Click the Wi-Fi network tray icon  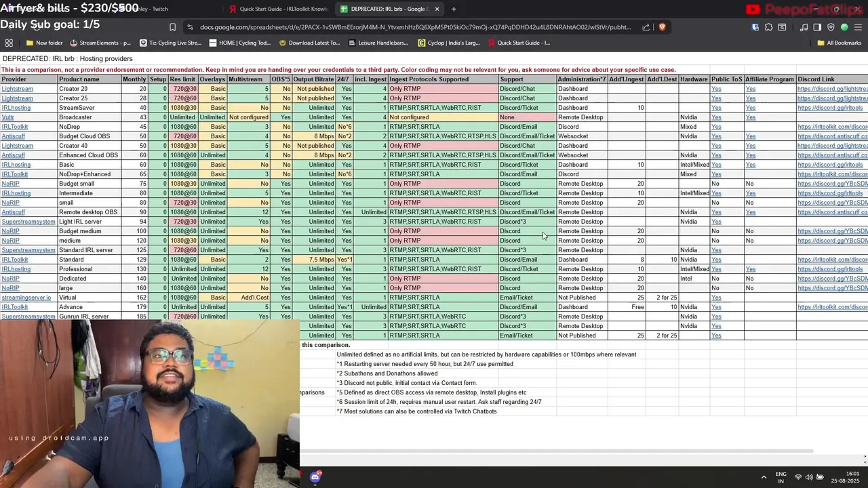(798, 477)
